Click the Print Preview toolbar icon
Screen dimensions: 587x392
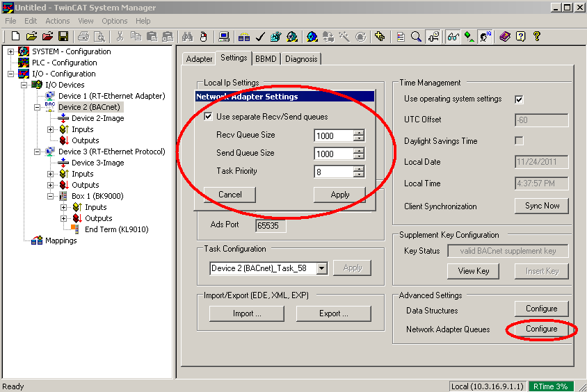point(99,36)
